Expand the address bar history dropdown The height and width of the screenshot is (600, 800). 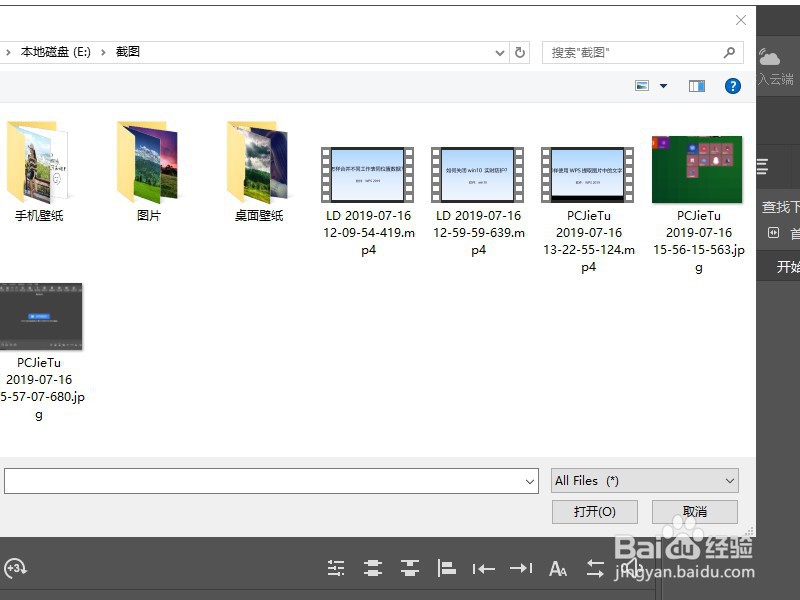[499, 53]
